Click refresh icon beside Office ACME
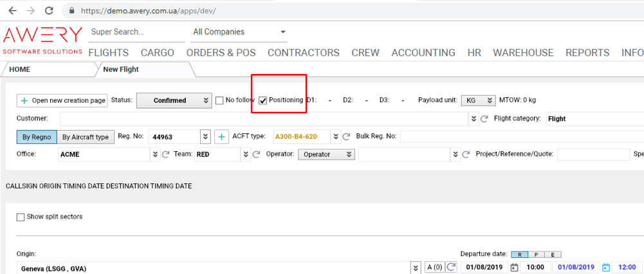This screenshot has height=274, width=644. [x=165, y=154]
